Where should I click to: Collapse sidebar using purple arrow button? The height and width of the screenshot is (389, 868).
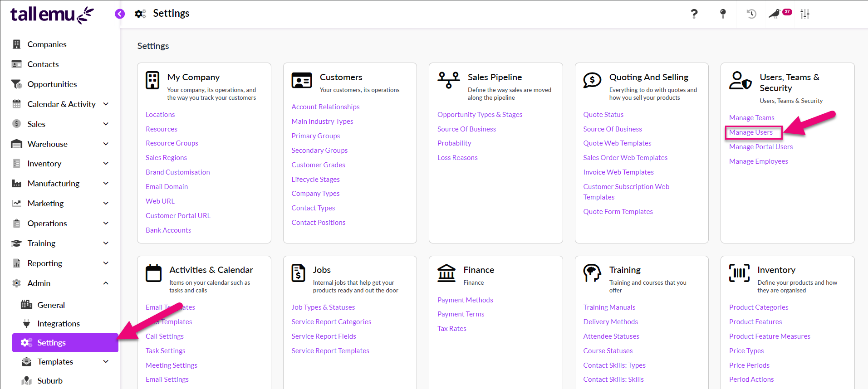[x=120, y=14]
